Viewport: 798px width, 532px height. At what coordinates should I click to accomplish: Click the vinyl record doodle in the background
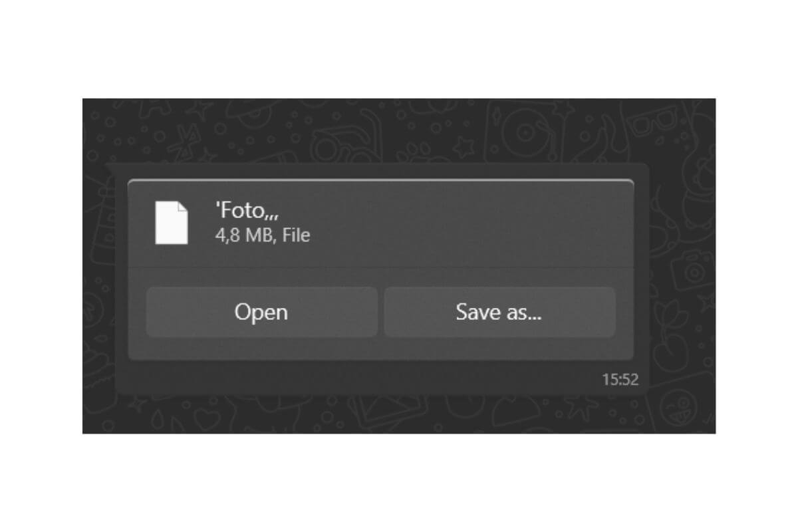click(524, 132)
